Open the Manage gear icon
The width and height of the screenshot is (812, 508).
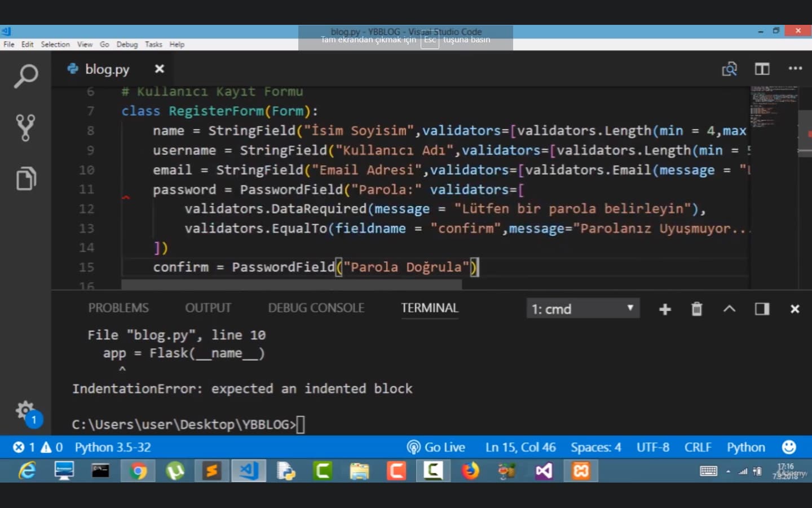(25, 410)
